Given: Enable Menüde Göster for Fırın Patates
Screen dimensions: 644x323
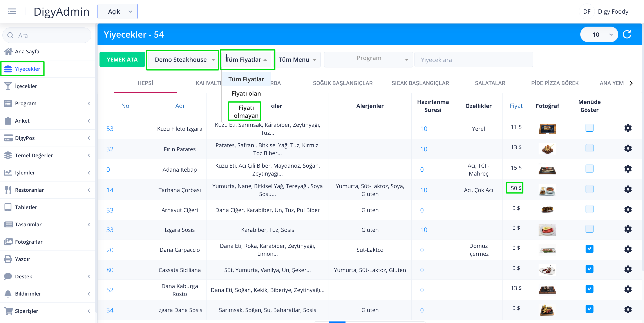Looking at the screenshot, I should [x=589, y=149].
